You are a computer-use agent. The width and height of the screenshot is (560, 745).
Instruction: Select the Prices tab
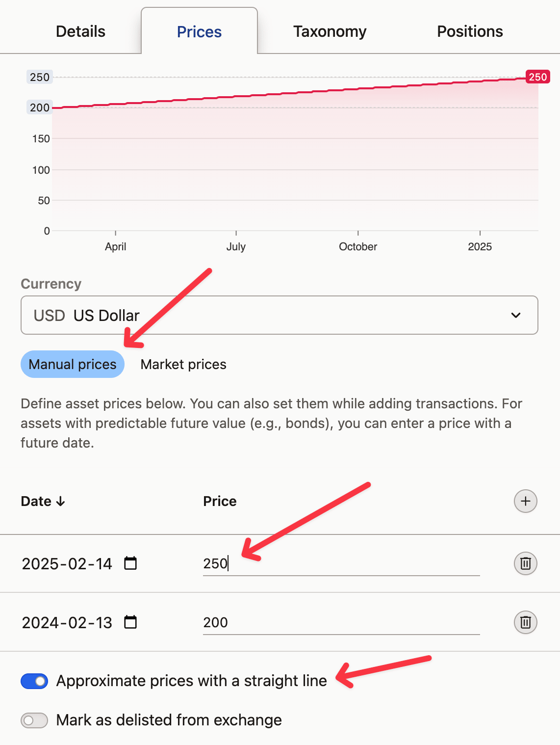pos(199,32)
